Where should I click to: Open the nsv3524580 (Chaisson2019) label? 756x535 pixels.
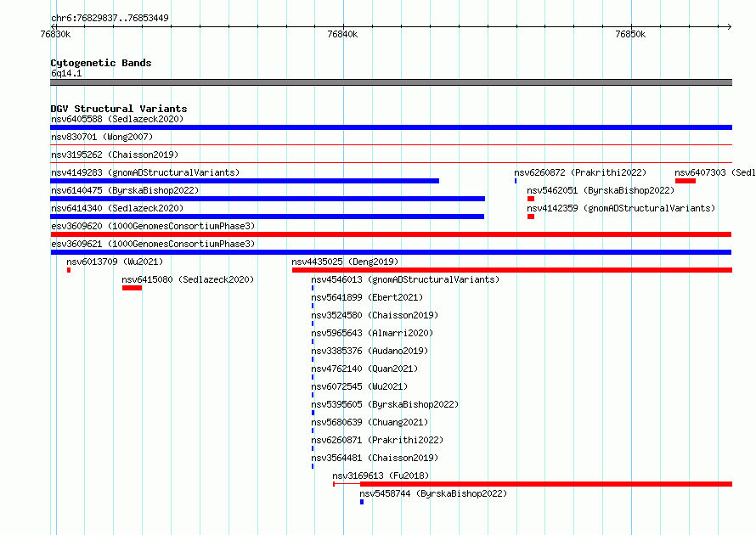[375, 315]
